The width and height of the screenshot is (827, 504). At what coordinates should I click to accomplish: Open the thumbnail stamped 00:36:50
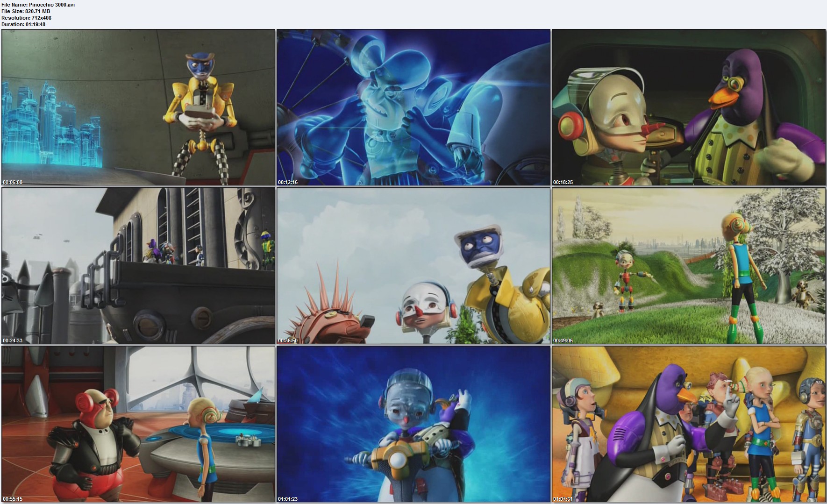pos(413,266)
